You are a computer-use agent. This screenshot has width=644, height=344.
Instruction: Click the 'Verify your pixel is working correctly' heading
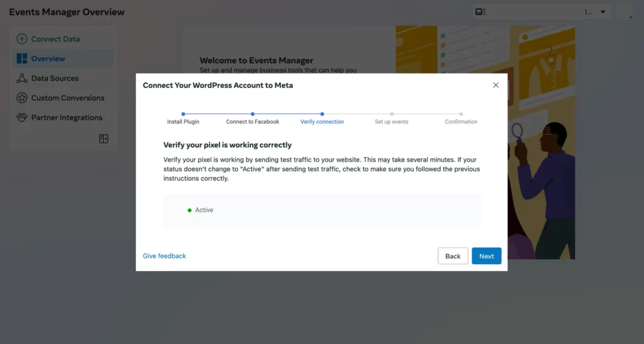point(228,145)
